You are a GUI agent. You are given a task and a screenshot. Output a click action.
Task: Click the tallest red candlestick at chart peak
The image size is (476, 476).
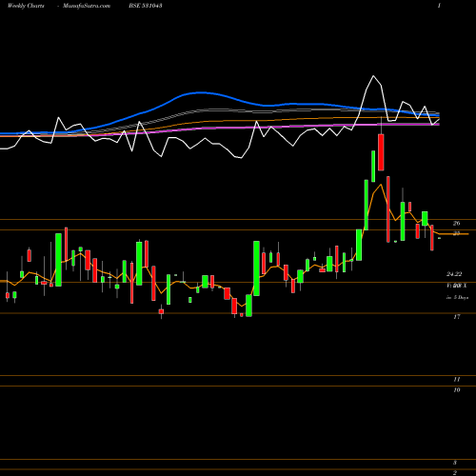[x=381, y=152]
